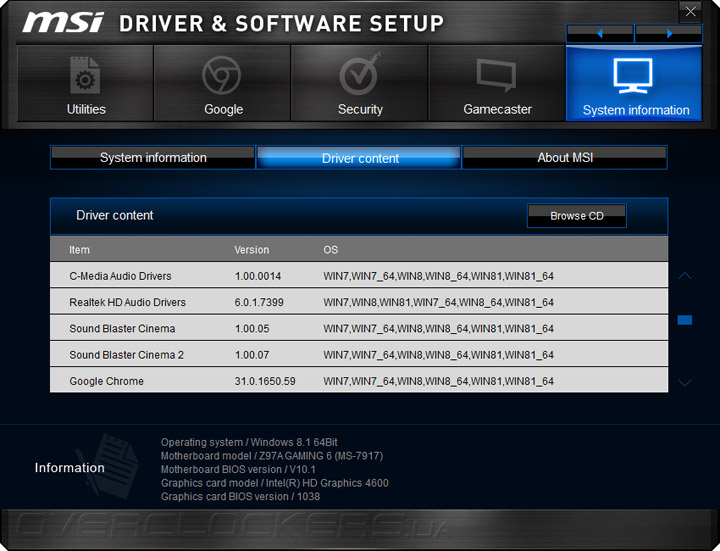Switch to System information sub-tab
Image resolution: width=720 pixels, height=551 pixels.
(x=153, y=157)
